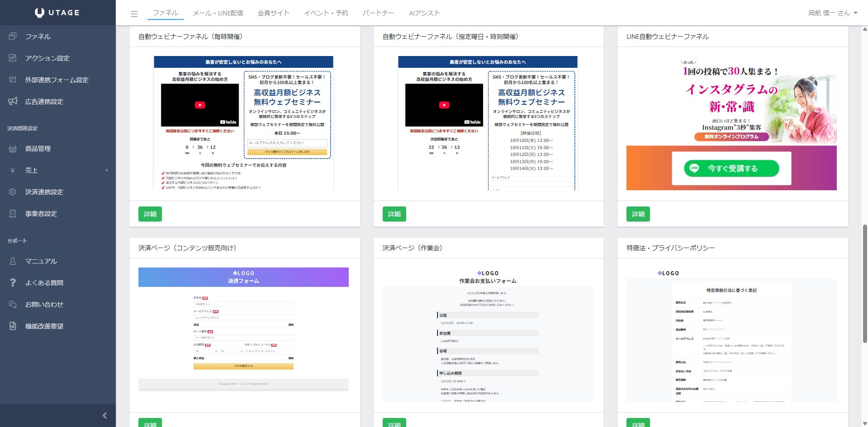The image size is (868, 427).
Task: Collapse the sidebar with the bottom chevron
Action: point(104,415)
